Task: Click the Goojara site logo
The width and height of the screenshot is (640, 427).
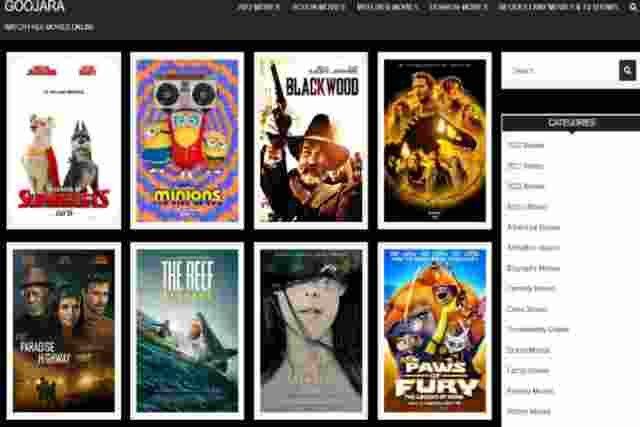Action: click(x=34, y=6)
